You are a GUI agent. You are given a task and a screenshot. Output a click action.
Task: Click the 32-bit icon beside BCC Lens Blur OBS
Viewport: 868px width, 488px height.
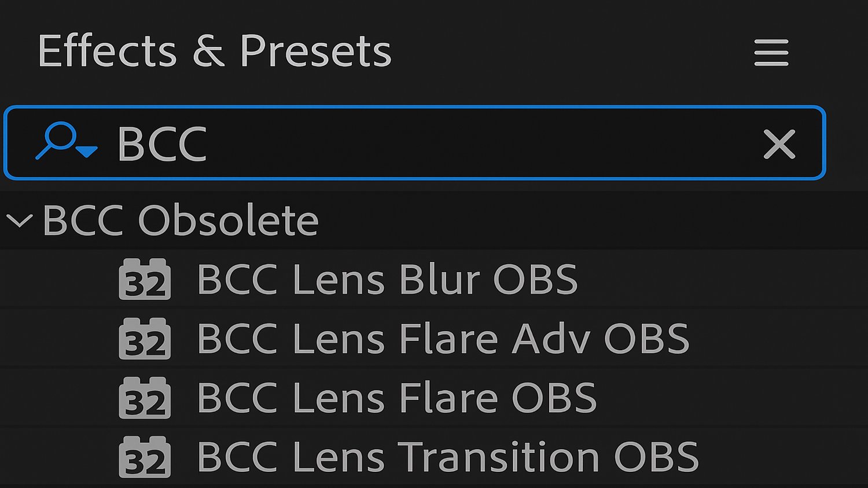coord(145,280)
